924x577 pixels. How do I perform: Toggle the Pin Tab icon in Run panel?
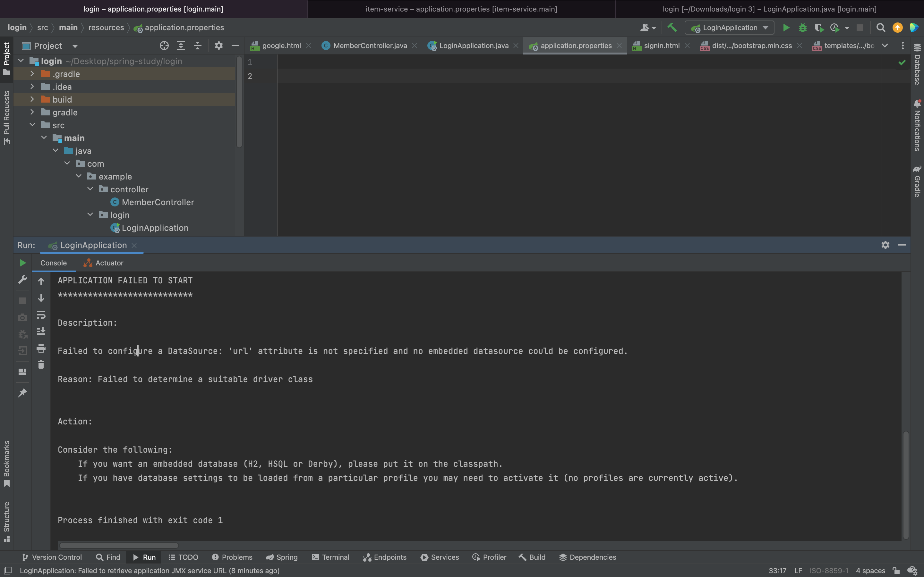22,393
